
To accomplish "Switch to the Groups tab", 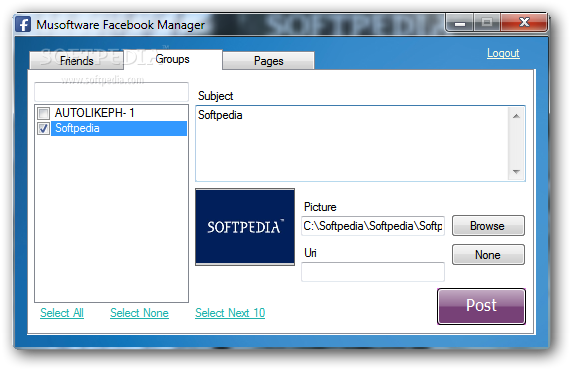I will click(173, 59).
